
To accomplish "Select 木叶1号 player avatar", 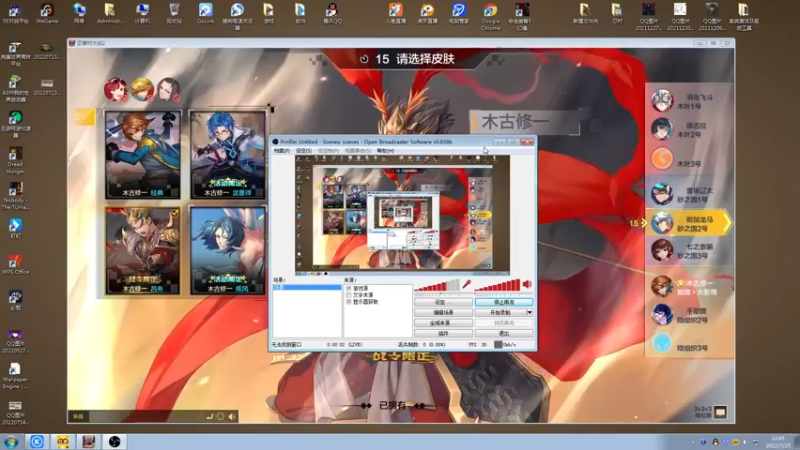I will 662,101.
